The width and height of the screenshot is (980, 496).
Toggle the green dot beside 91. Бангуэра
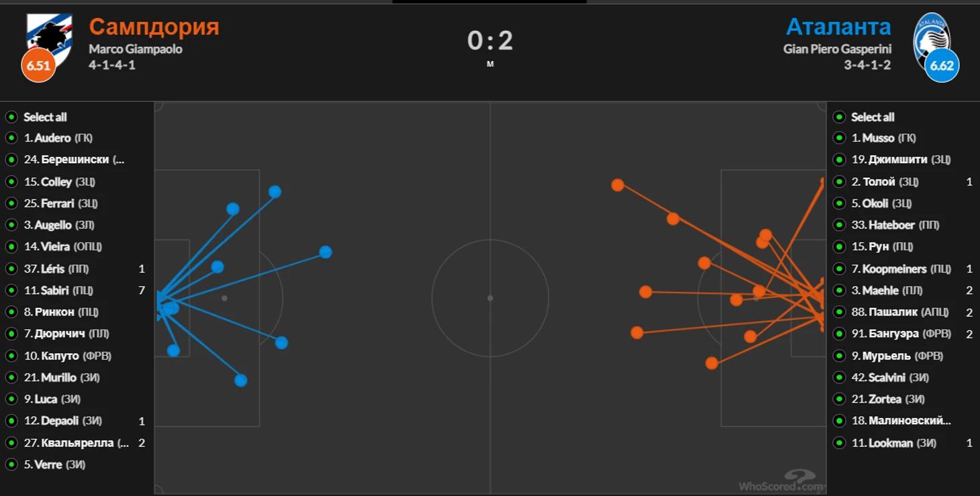click(x=839, y=334)
